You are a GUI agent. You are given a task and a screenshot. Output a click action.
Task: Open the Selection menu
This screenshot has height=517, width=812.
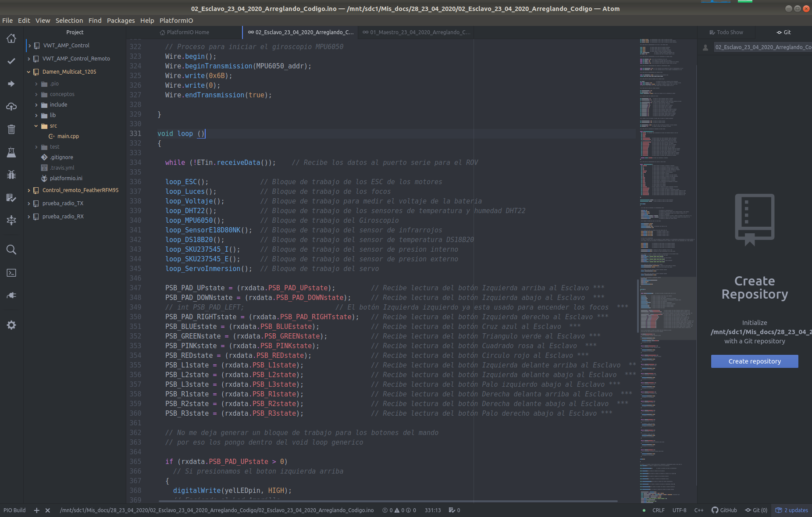tap(69, 21)
